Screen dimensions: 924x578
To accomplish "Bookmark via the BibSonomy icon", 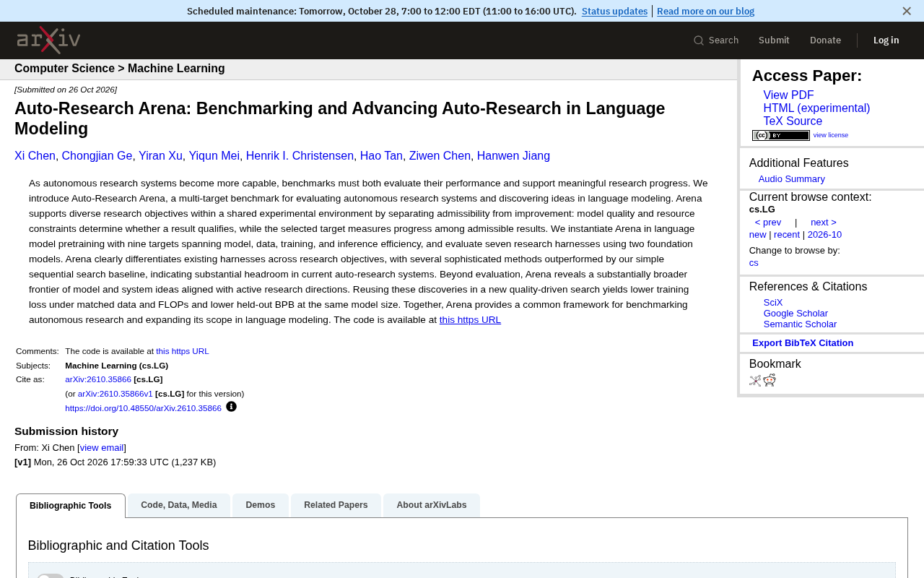I will (x=755, y=381).
